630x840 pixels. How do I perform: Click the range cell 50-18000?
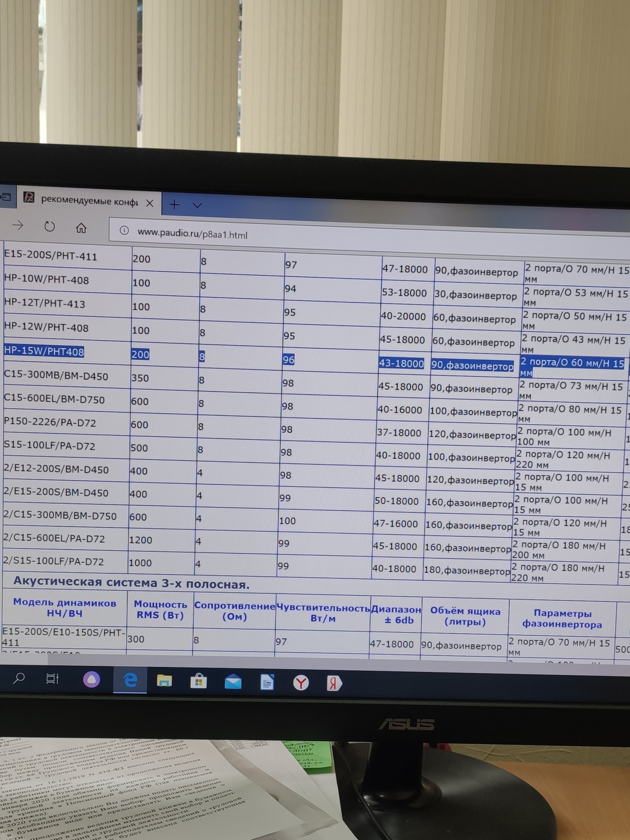396,501
